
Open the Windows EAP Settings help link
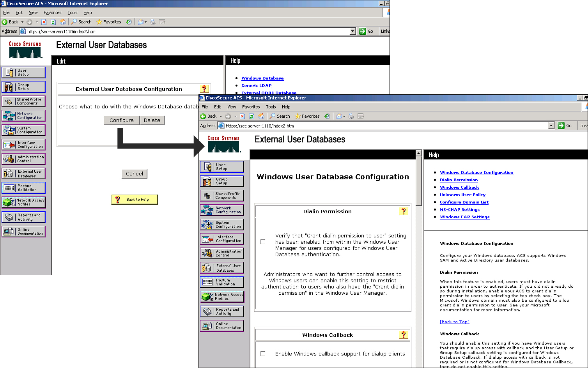pyautogui.click(x=464, y=217)
